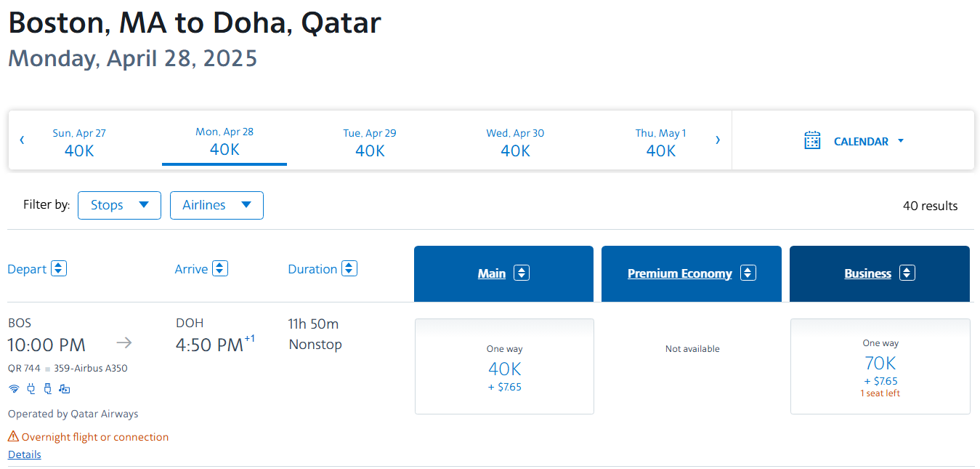Open the flight Details link

point(25,454)
